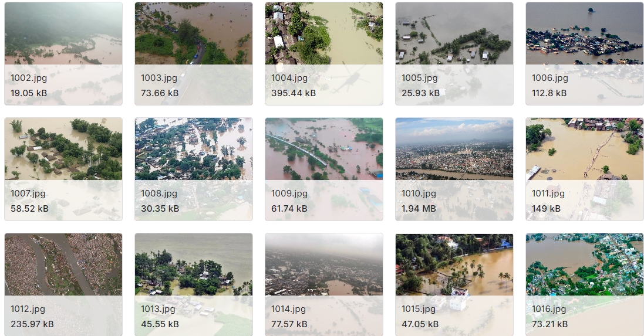Select the 1015.jpg image thumbnail
The height and width of the screenshot is (336, 644).
point(454,264)
